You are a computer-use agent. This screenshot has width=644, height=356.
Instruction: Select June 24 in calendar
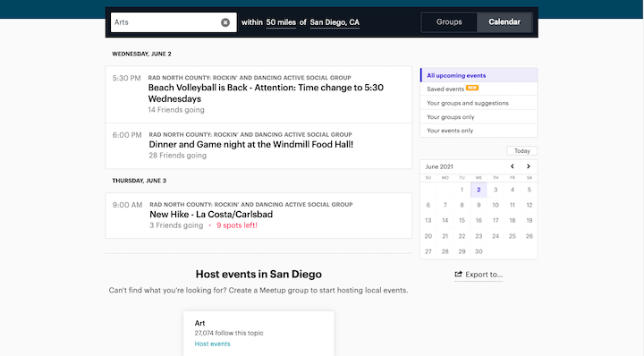click(x=496, y=236)
